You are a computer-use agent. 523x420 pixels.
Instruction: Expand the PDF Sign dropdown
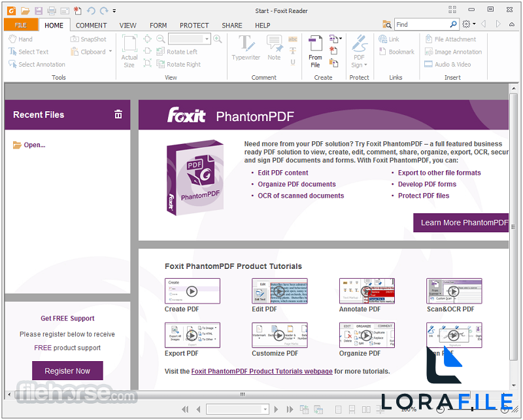365,65
